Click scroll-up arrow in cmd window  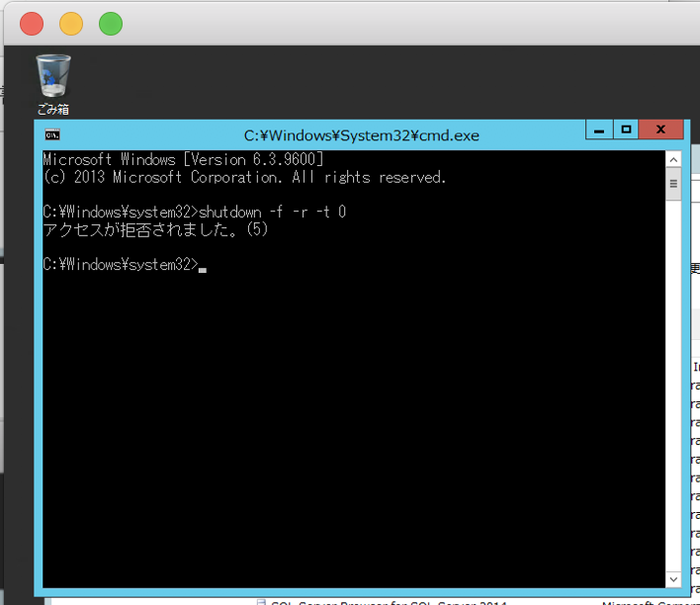tap(673, 159)
